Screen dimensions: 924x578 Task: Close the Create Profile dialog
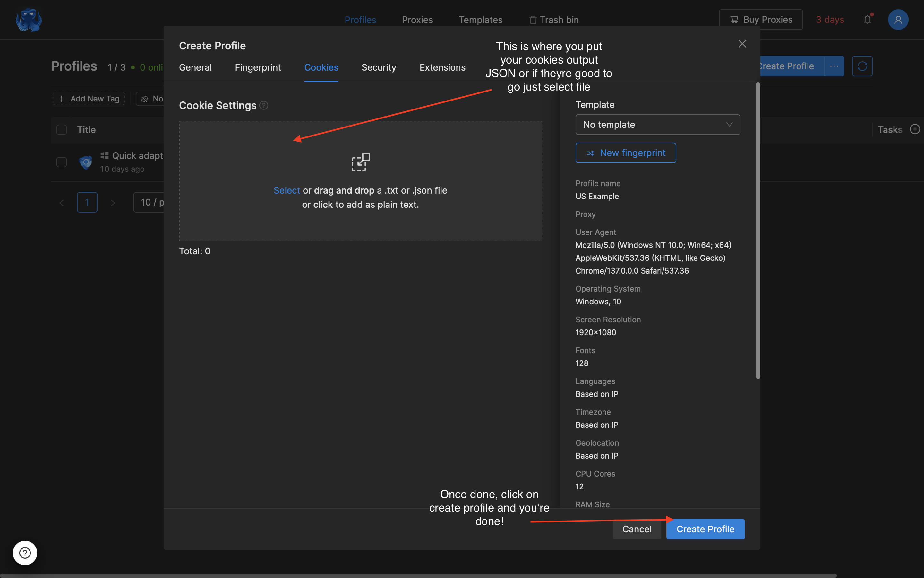[x=742, y=44]
